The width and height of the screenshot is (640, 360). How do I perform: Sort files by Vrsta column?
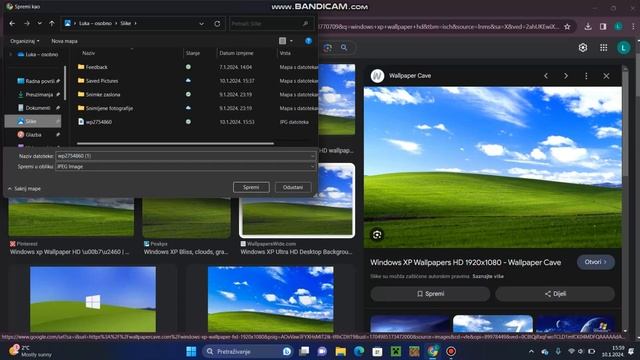[x=285, y=53]
